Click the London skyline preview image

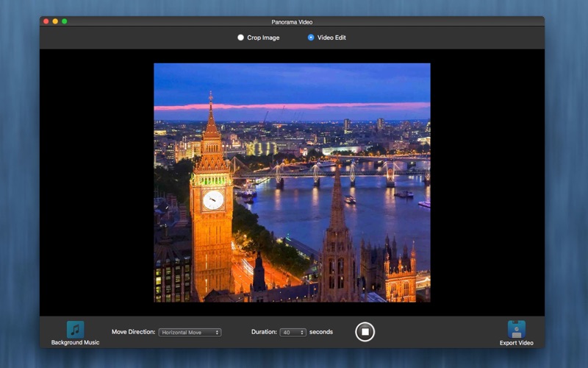(x=292, y=183)
